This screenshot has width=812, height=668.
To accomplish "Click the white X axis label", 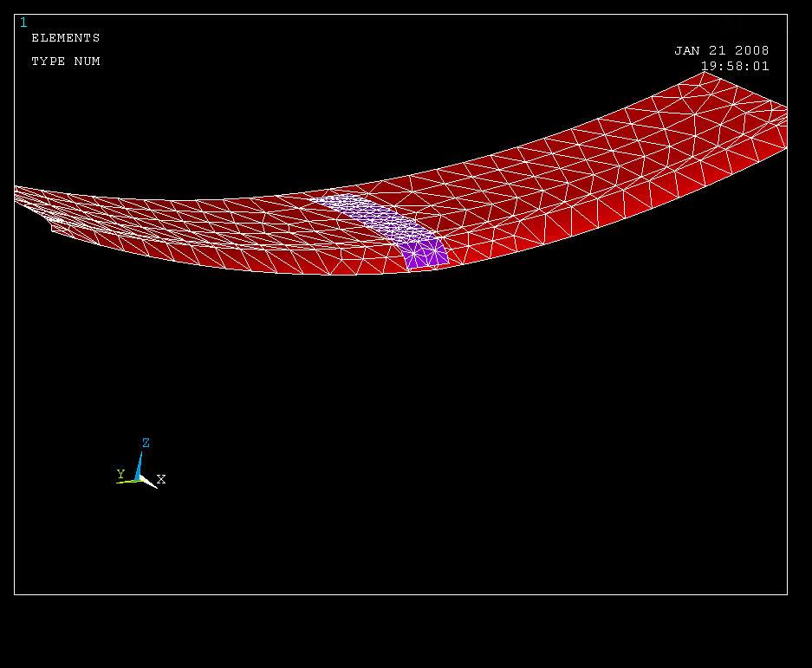I will click(x=161, y=479).
